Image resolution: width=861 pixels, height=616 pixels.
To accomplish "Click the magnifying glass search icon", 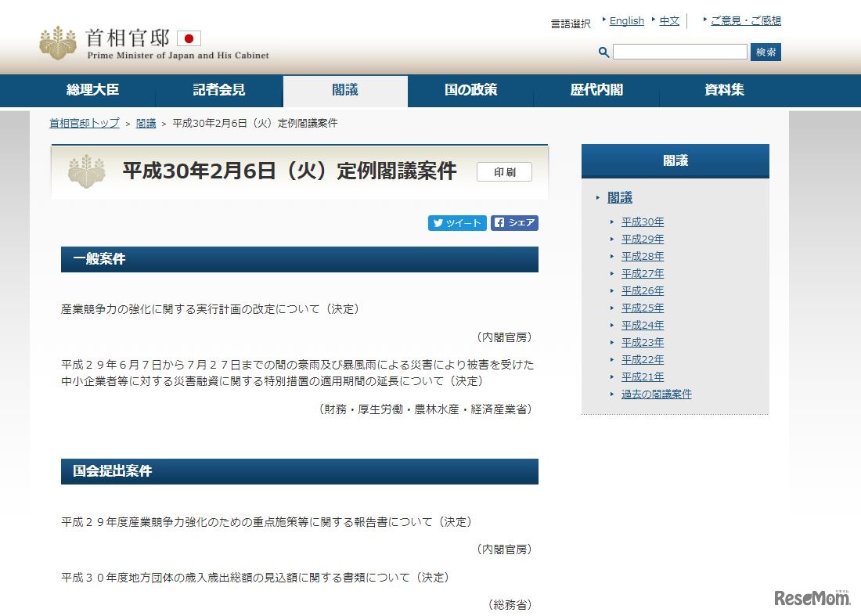I will click(603, 52).
